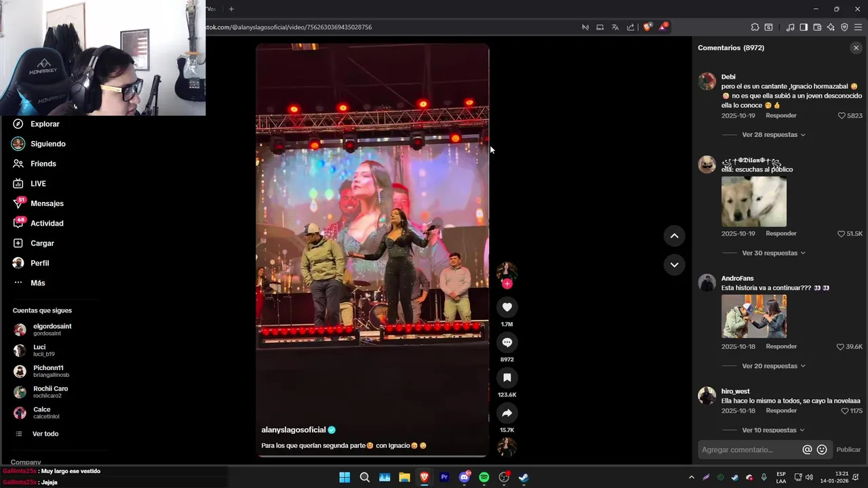868x488 pixels.
Task: Go to the LIVE section
Action: (x=38, y=184)
